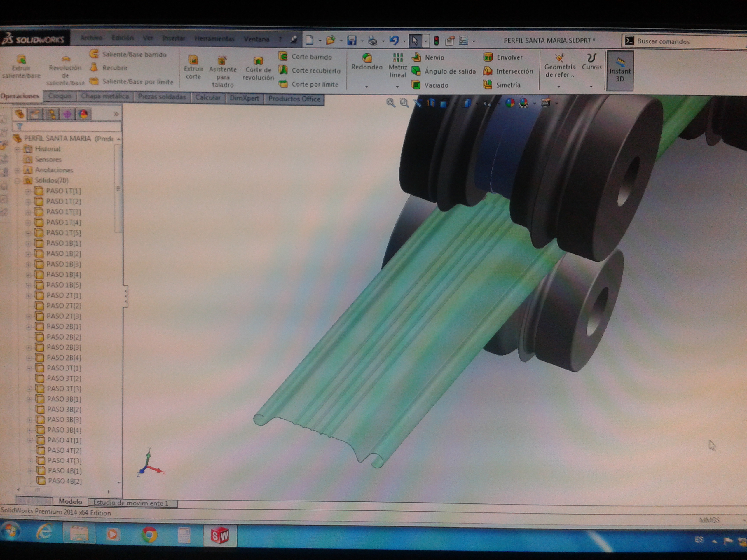This screenshot has width=747, height=560.
Task: Switch to Piezas soldadas tab
Action: (162, 97)
